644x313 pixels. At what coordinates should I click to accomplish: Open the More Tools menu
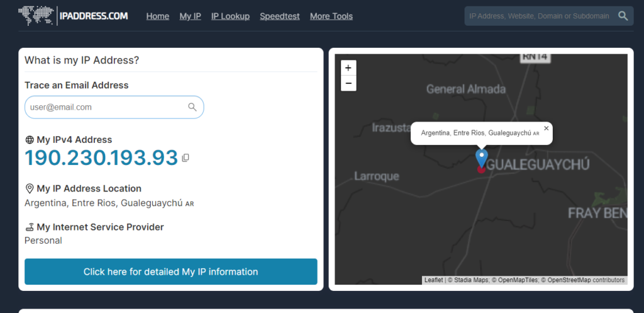point(331,16)
